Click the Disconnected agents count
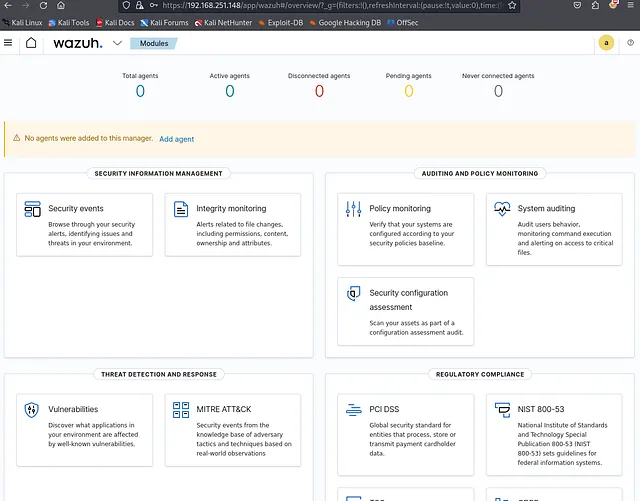 (319, 91)
